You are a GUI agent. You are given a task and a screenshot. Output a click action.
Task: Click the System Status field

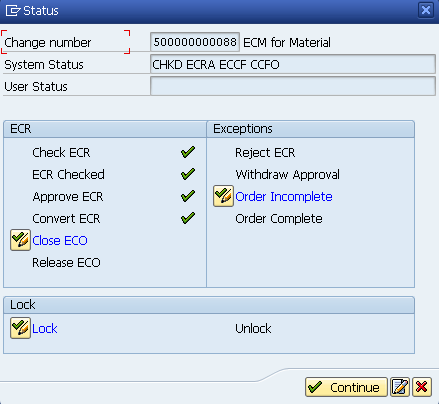pyautogui.click(x=293, y=64)
